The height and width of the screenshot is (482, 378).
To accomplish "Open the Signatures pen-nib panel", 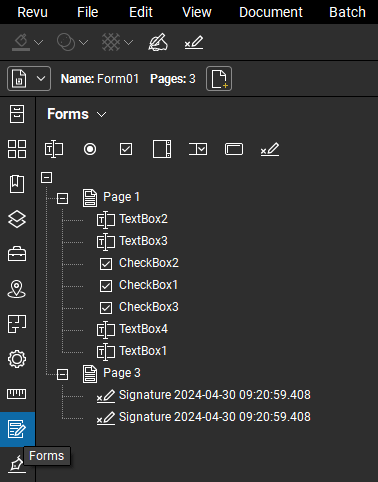I will pyautogui.click(x=16, y=464).
